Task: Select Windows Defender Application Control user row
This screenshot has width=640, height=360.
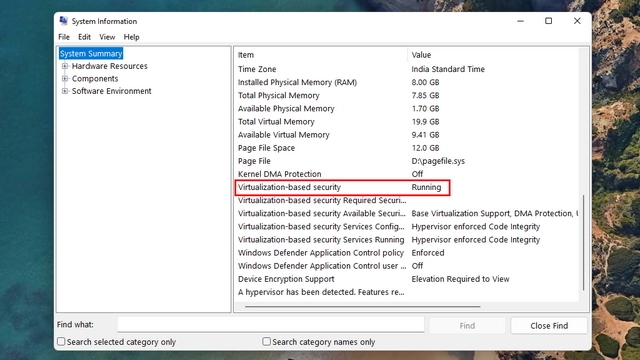Action: [407, 266]
